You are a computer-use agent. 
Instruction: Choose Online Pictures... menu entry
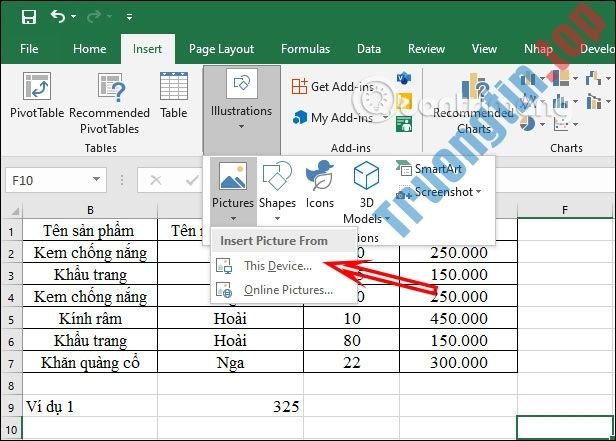pyautogui.click(x=284, y=290)
